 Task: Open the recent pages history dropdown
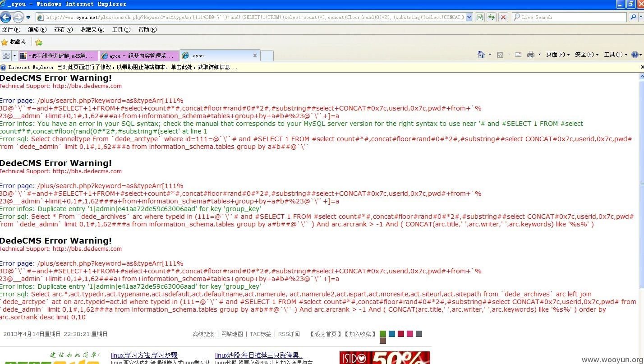pos(28,17)
